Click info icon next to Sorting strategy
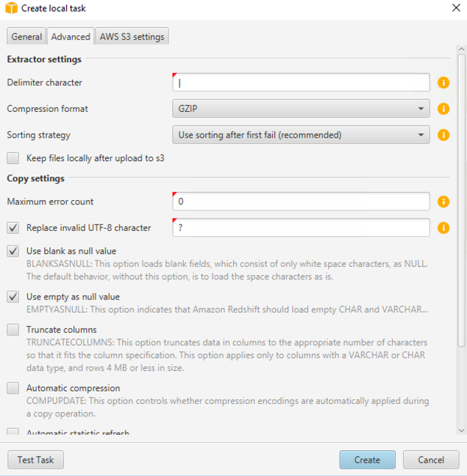 [443, 135]
